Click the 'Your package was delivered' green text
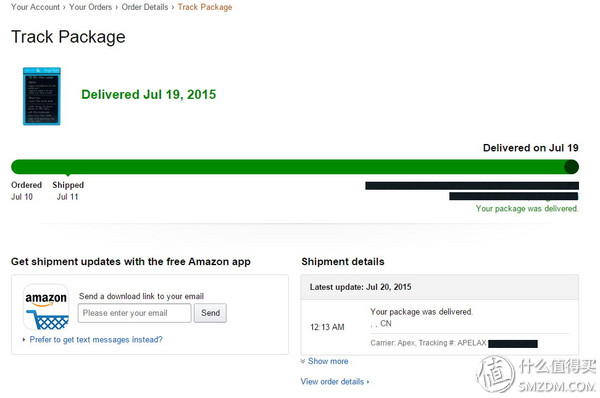This screenshot has width=600, height=398. point(527,209)
